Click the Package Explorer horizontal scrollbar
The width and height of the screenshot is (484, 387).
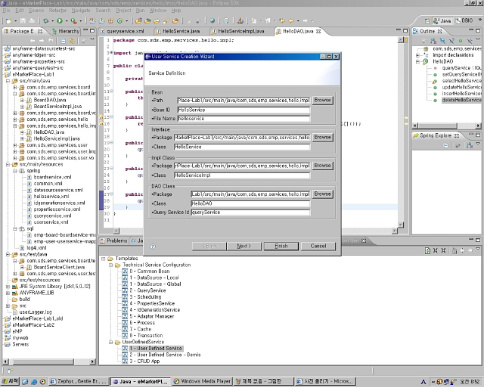pos(49,362)
